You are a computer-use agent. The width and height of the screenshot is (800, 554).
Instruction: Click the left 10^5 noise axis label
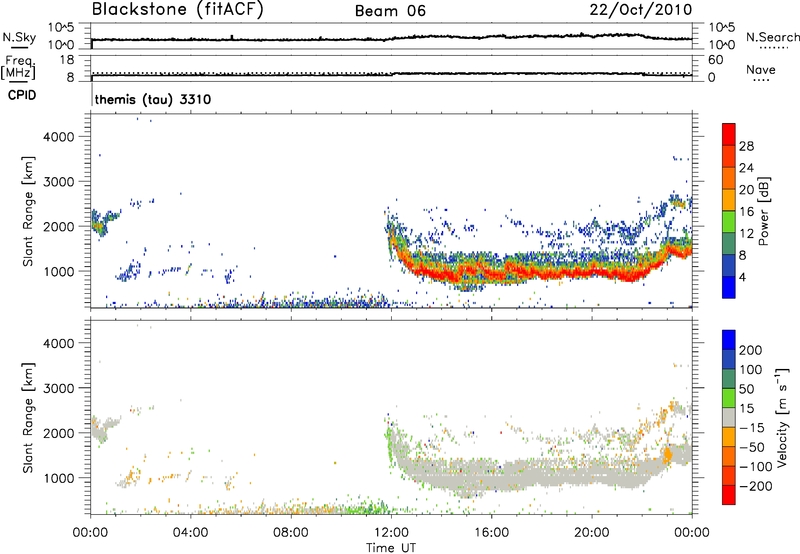click(x=61, y=28)
